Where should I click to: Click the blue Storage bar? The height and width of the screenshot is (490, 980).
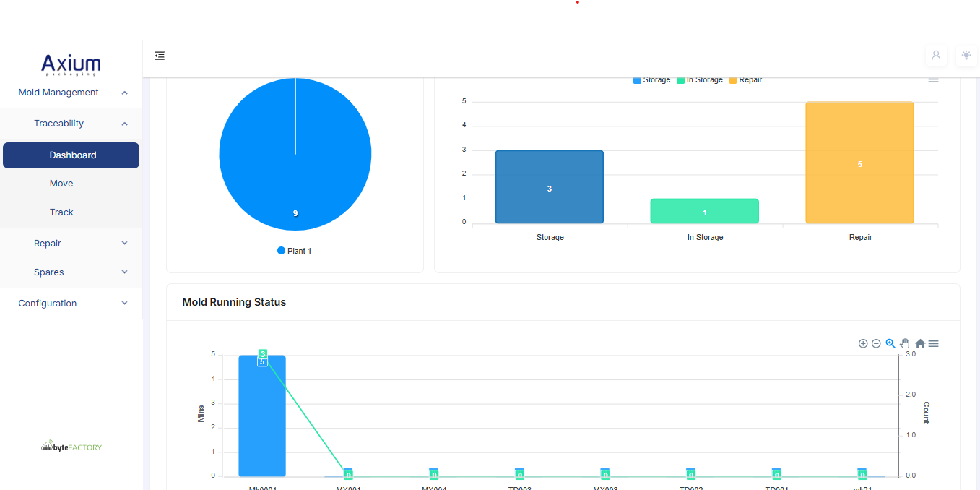550,186
